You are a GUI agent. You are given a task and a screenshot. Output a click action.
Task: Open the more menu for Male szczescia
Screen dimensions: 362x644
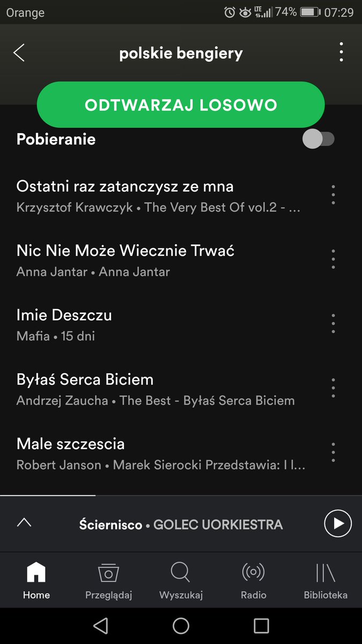coord(333,452)
